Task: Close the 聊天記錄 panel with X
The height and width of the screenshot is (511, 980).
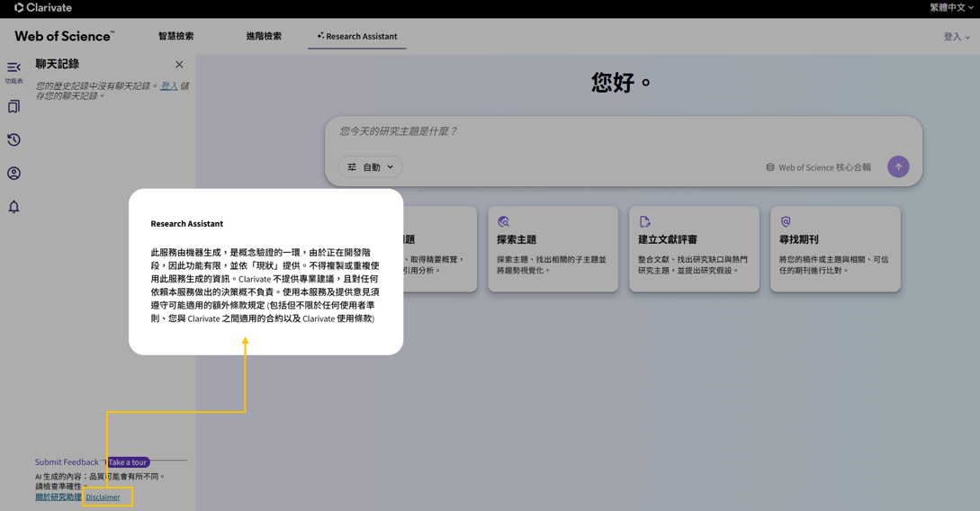Action: click(x=179, y=65)
